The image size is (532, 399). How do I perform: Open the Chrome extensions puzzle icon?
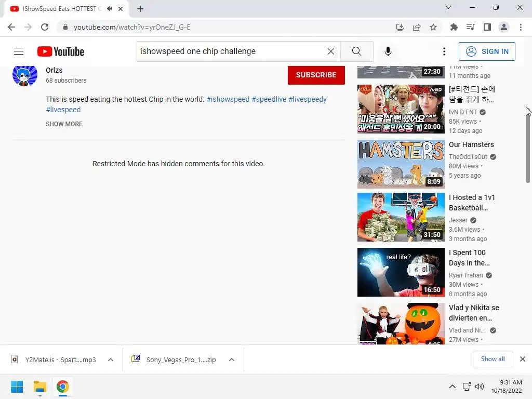coord(454,27)
